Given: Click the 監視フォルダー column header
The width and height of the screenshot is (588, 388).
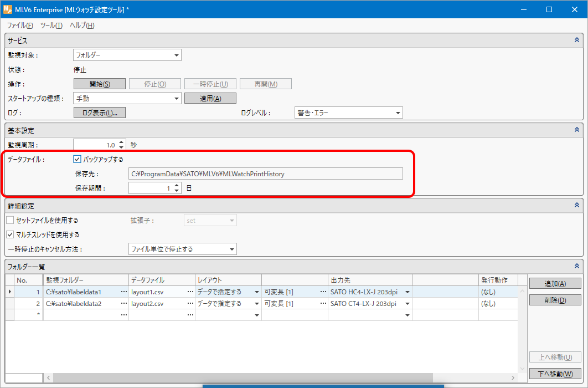Looking at the screenshot, I should pos(85,280).
